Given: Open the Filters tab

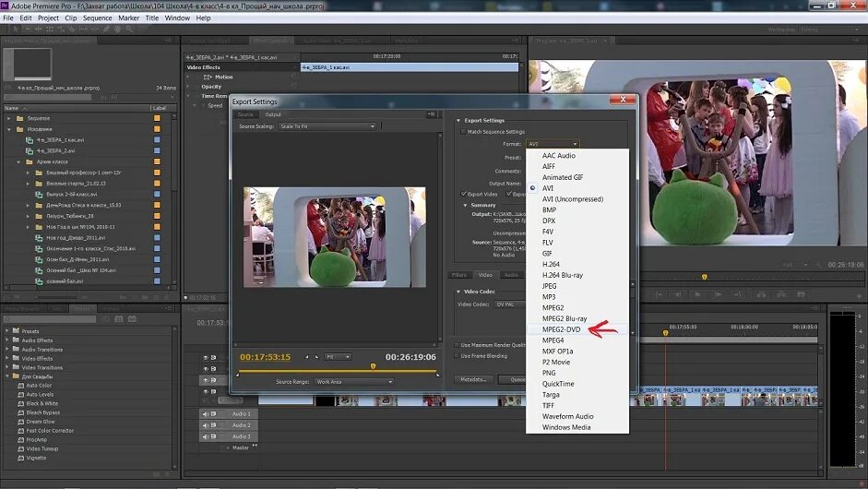Looking at the screenshot, I should pos(459,275).
